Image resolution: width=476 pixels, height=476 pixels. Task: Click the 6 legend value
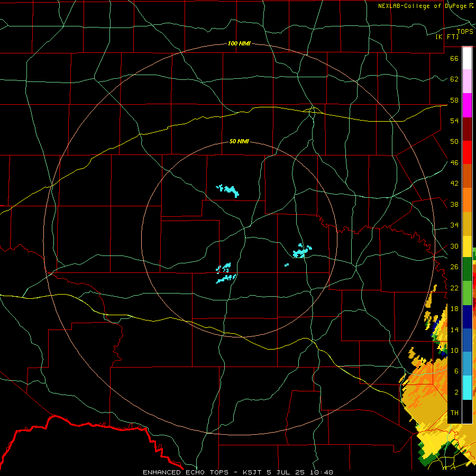pyautogui.click(x=456, y=371)
